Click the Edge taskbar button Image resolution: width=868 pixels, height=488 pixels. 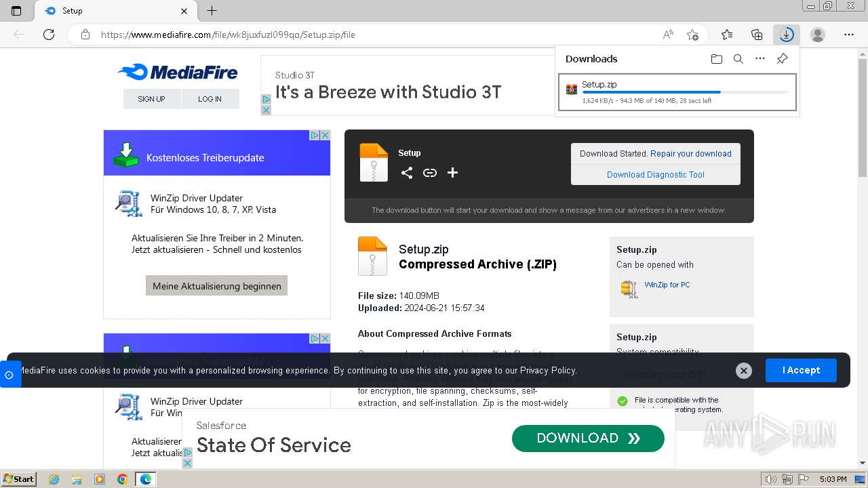pos(145,479)
